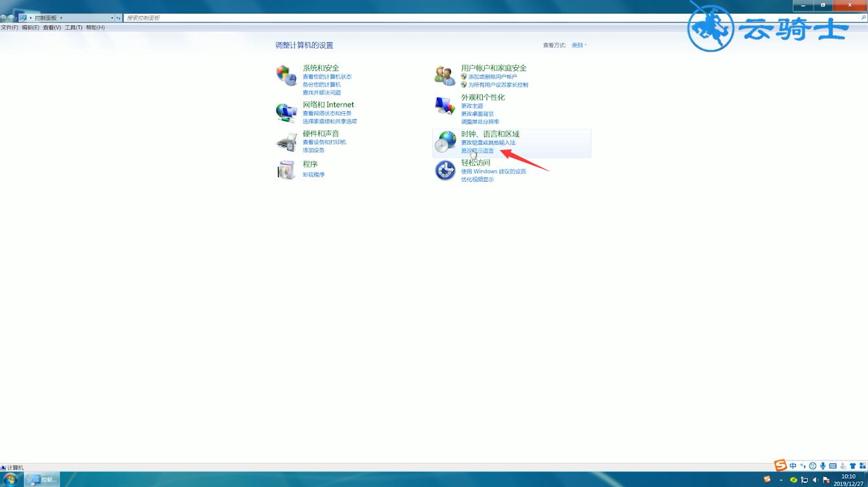
Task: Click the Forward navigation arrow
Action: point(12,18)
